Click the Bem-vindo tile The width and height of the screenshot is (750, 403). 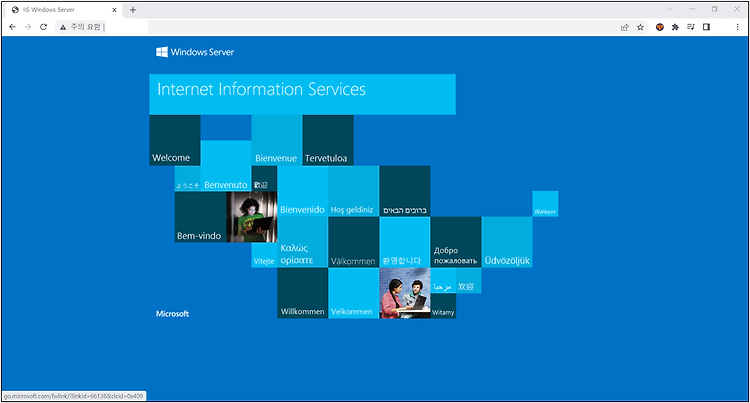coord(200,217)
